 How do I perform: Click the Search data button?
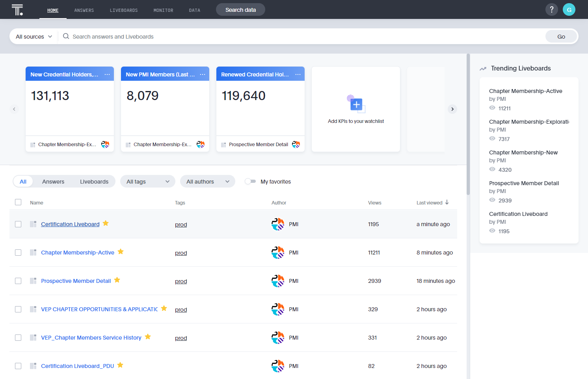click(240, 10)
